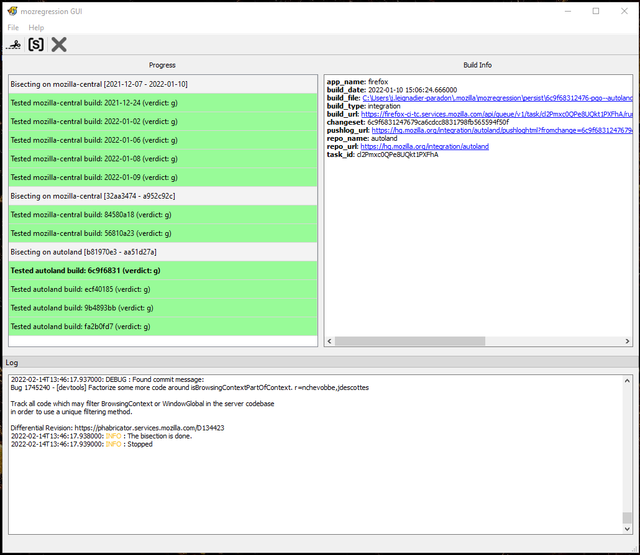The width and height of the screenshot is (640, 555).
Task: Open the build_url task link
Action: tap(496, 114)
